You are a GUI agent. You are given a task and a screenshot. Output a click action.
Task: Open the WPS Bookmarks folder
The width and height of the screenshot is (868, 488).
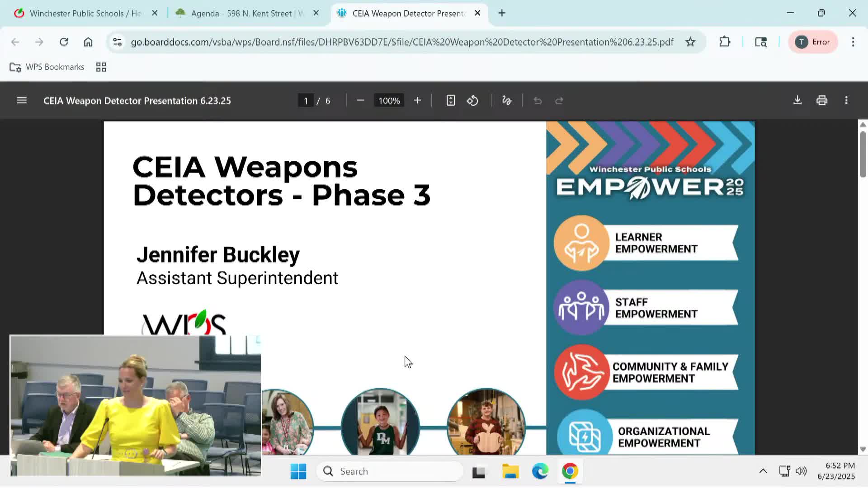pos(47,67)
